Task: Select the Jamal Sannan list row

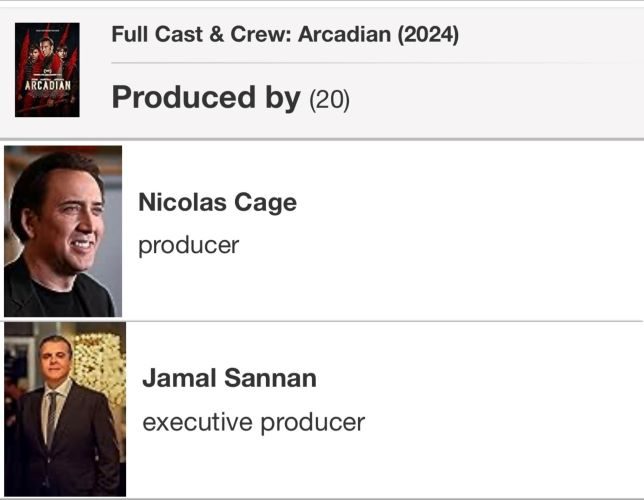Action: tap(322, 410)
